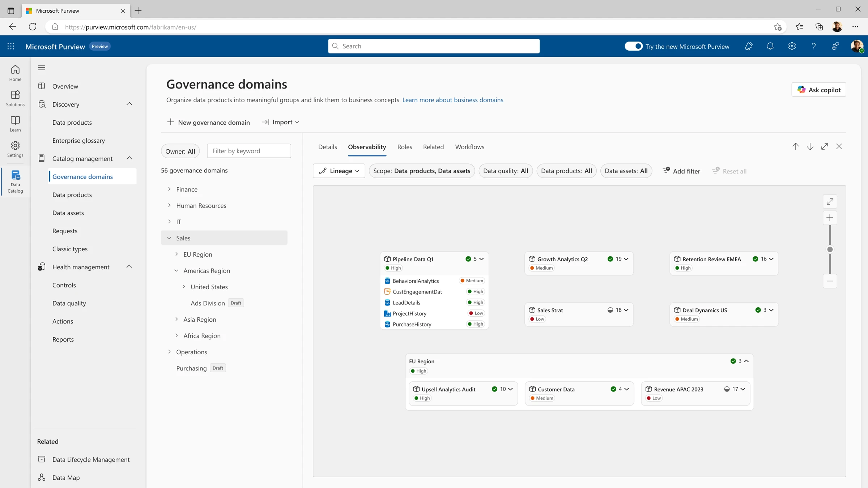The image size is (868, 488).
Task: Collapse the EU Region group card
Action: (x=746, y=361)
